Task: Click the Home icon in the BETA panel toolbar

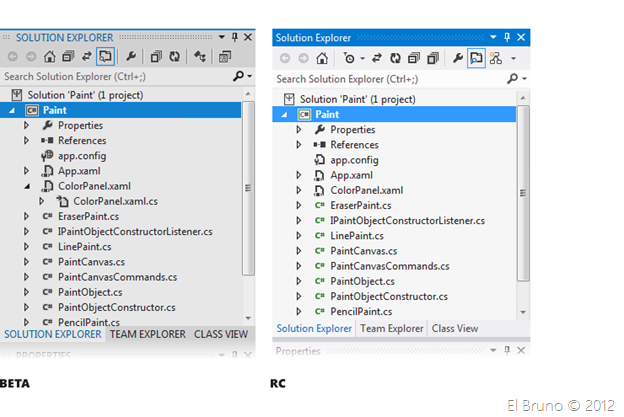Action: pyautogui.click(x=49, y=56)
